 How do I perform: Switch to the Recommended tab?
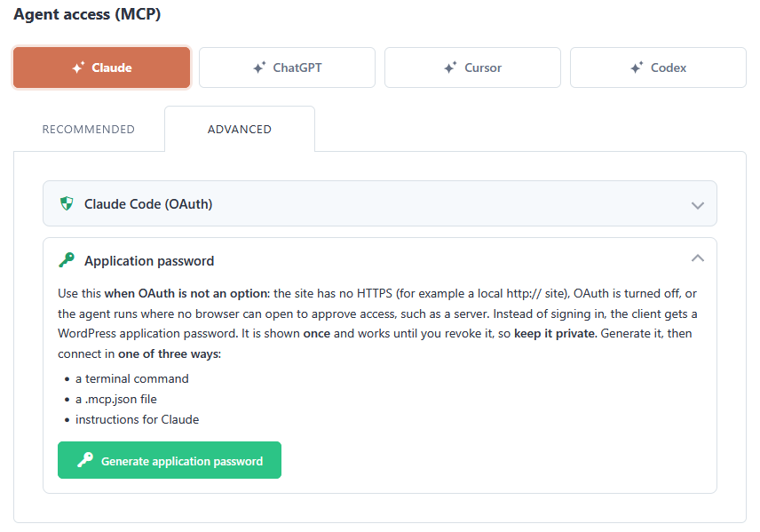[x=89, y=130]
